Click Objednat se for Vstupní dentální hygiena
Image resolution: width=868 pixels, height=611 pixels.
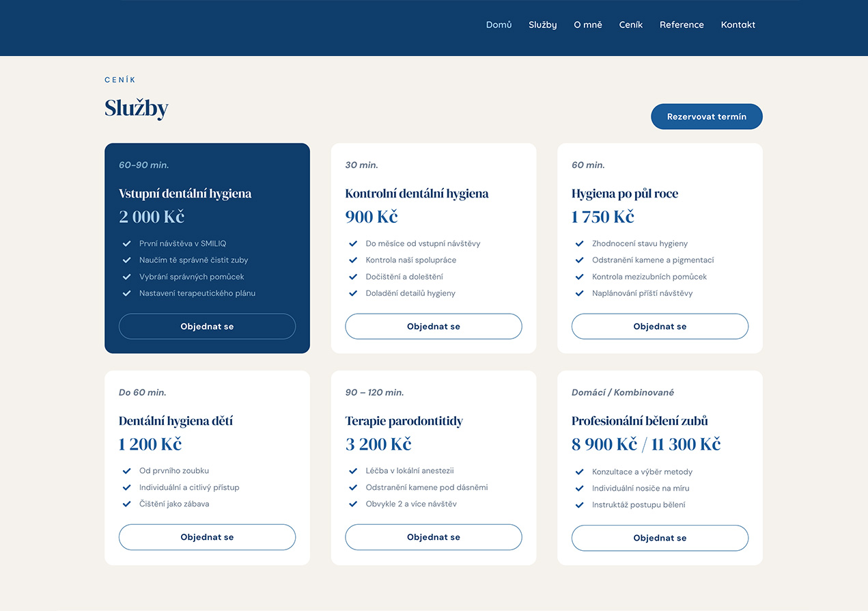point(207,327)
